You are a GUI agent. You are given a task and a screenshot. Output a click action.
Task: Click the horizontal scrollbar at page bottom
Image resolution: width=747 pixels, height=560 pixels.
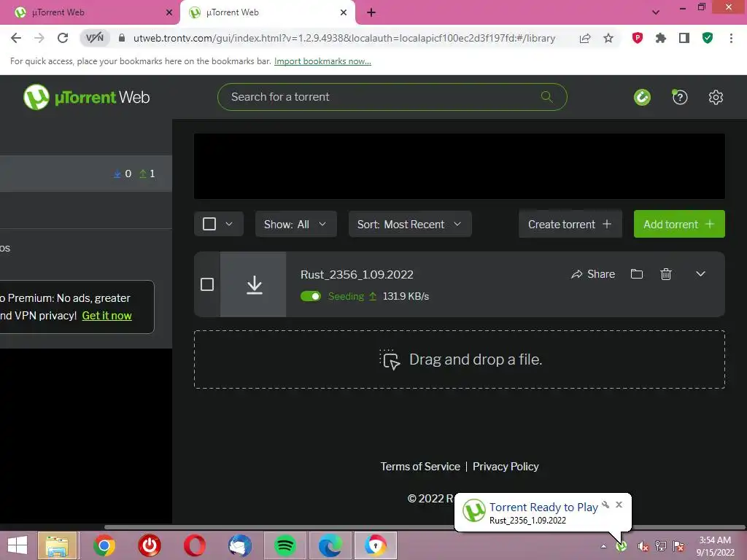click(424, 527)
